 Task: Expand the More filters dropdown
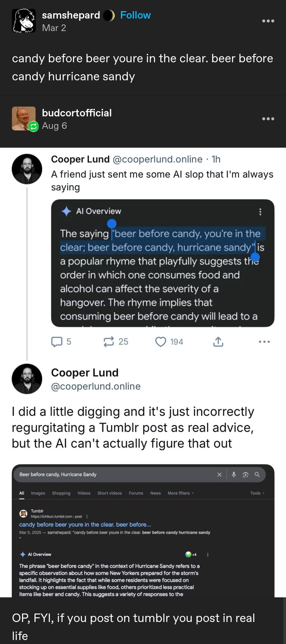click(x=181, y=493)
